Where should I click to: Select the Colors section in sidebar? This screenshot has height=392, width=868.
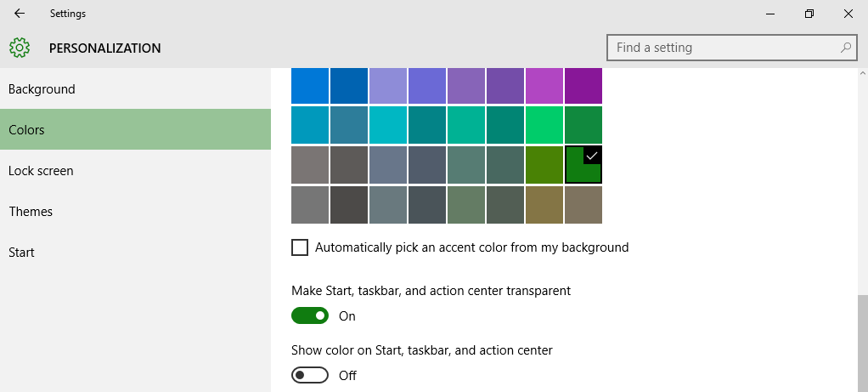[x=26, y=130]
